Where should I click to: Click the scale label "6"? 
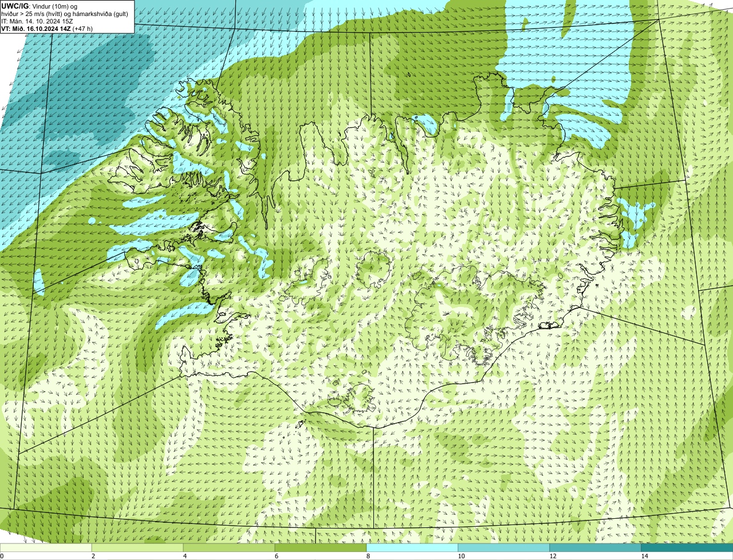click(276, 556)
